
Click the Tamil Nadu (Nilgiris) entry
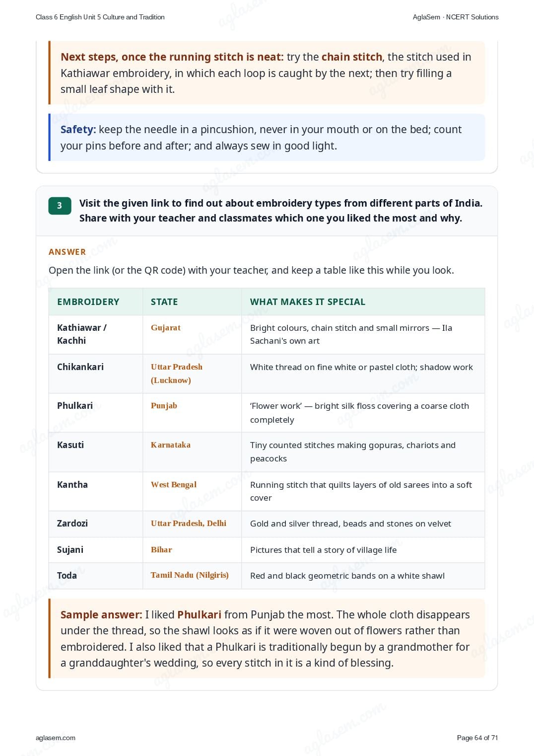[x=190, y=575]
